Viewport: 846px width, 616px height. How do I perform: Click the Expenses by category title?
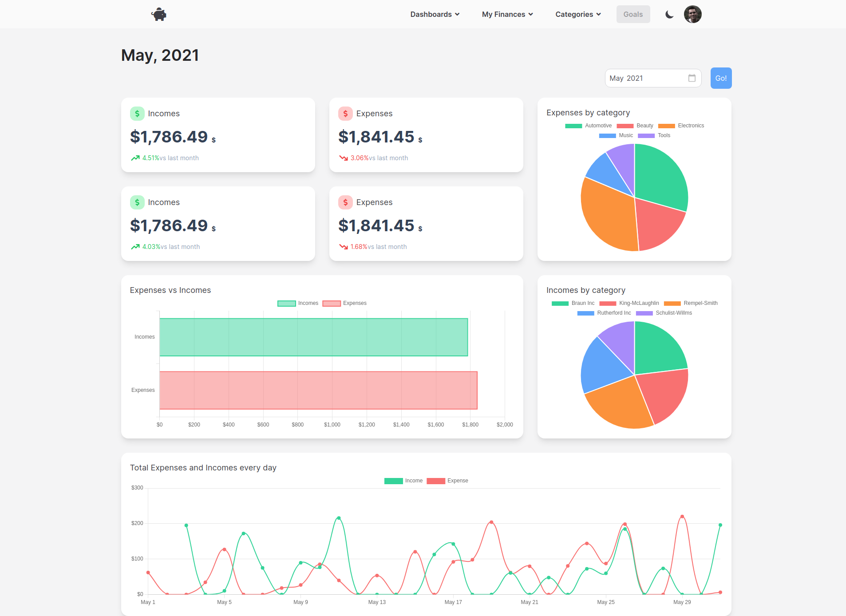point(588,113)
